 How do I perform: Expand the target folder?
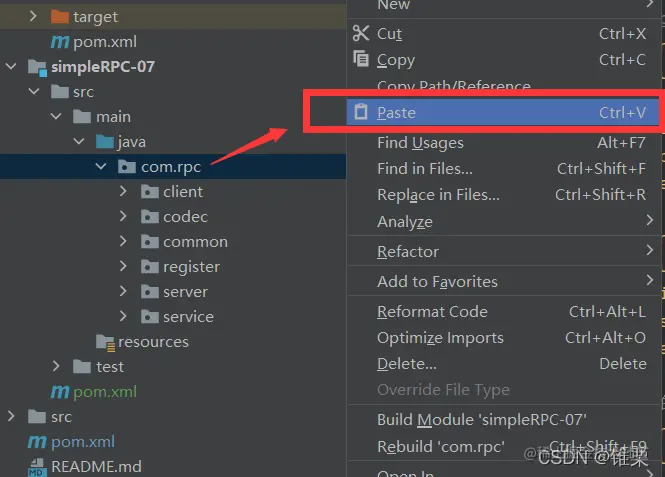coord(33,17)
